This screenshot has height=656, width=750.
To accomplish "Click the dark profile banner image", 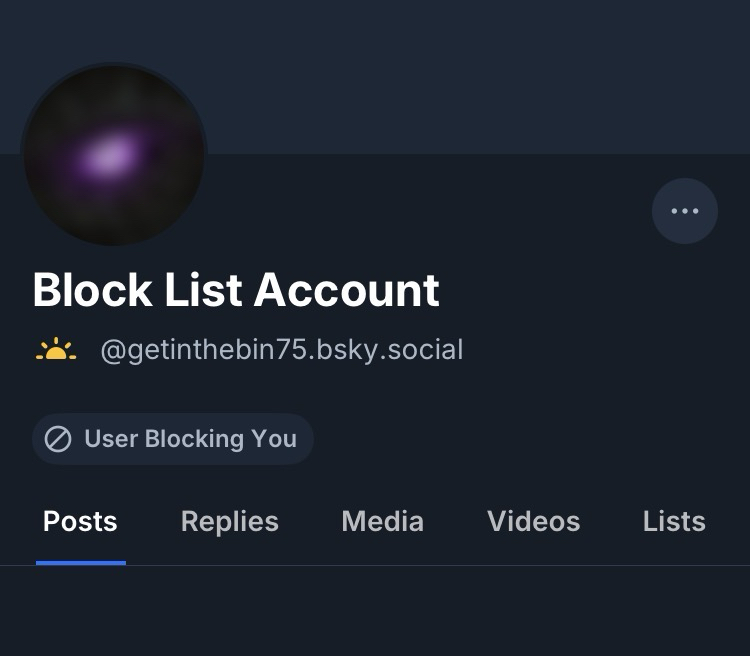I will coord(450,70).
